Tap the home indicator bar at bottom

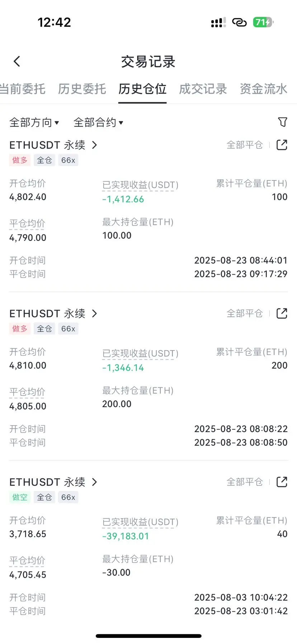(148, 636)
